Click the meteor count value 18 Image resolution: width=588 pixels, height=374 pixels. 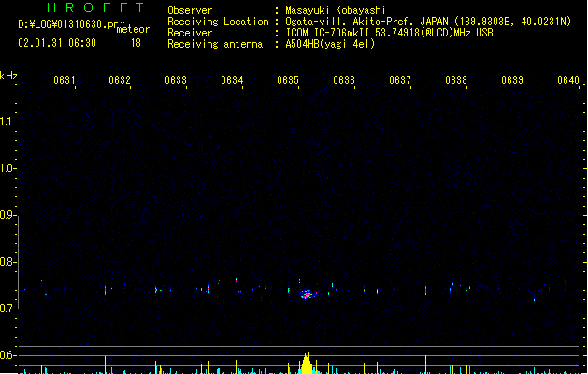[136, 43]
